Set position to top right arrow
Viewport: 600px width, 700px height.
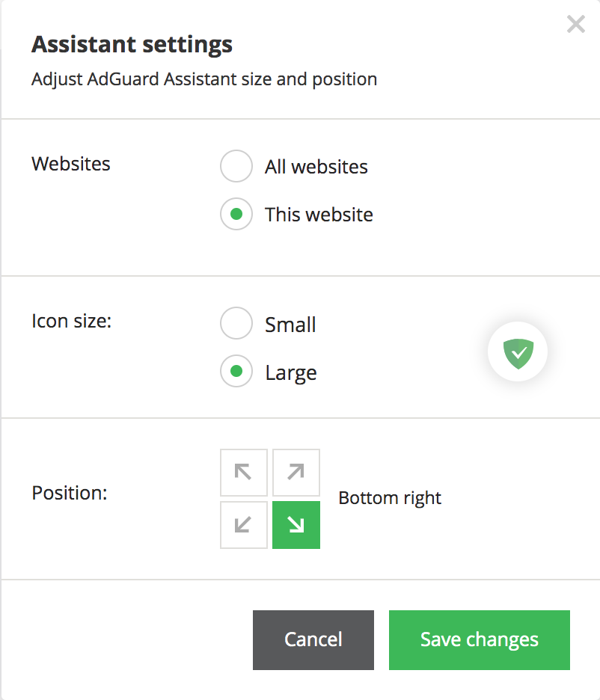(296, 473)
